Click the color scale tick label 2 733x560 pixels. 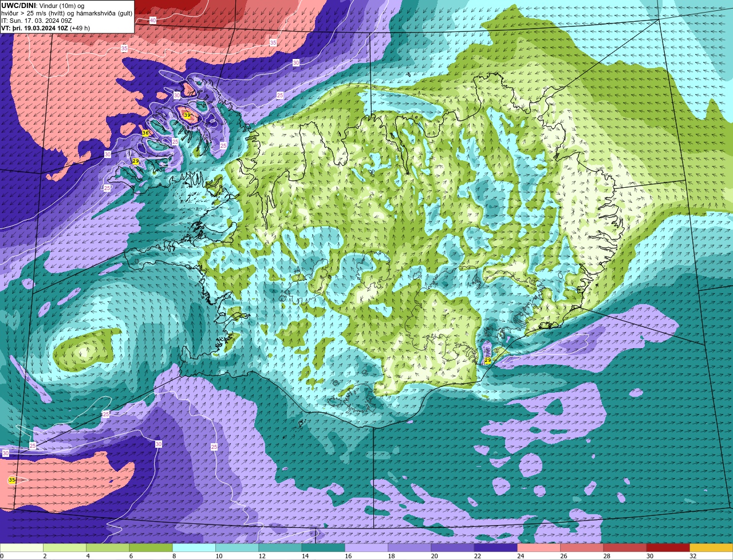click(45, 556)
